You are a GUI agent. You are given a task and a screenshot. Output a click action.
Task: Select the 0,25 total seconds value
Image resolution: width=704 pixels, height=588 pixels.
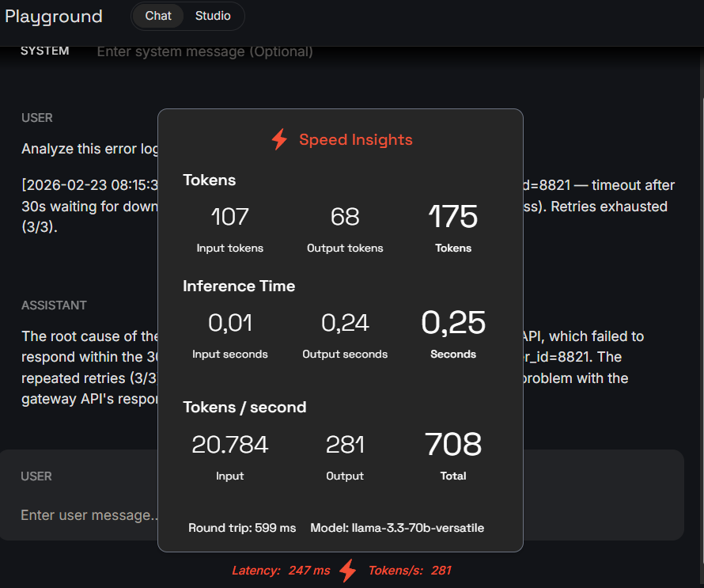pyautogui.click(x=453, y=323)
